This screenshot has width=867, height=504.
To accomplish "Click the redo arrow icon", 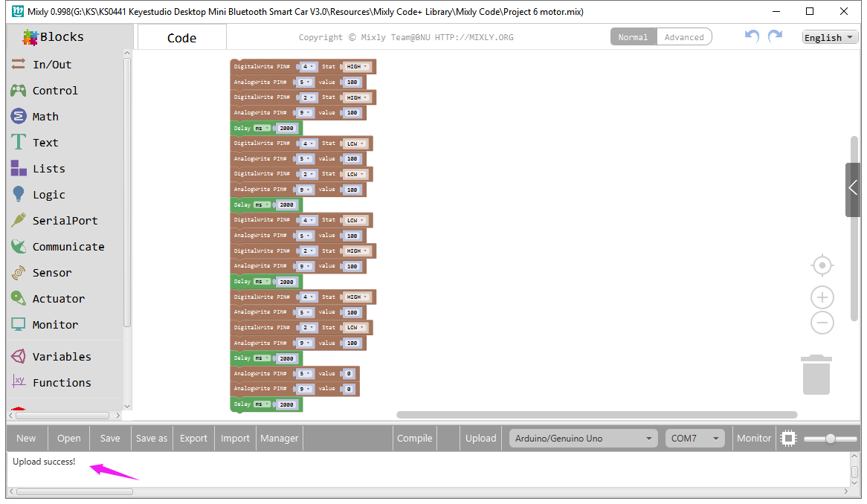I will [x=776, y=36].
